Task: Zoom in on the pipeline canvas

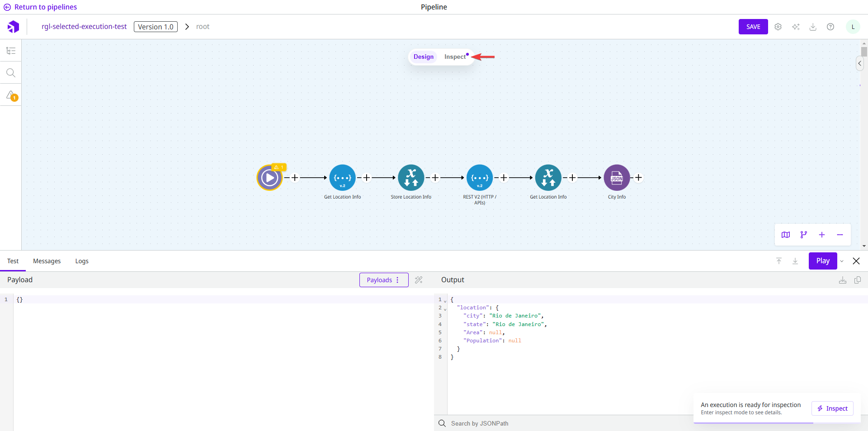Action: [822, 235]
